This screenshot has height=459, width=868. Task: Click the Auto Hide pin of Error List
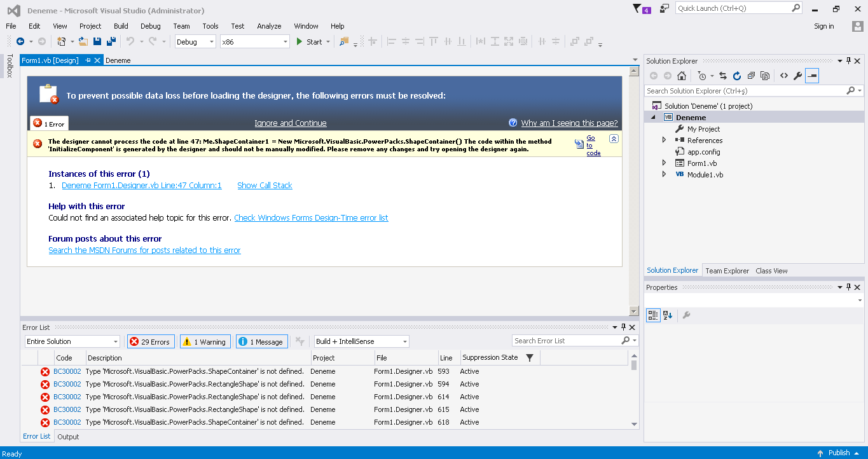pyautogui.click(x=623, y=327)
